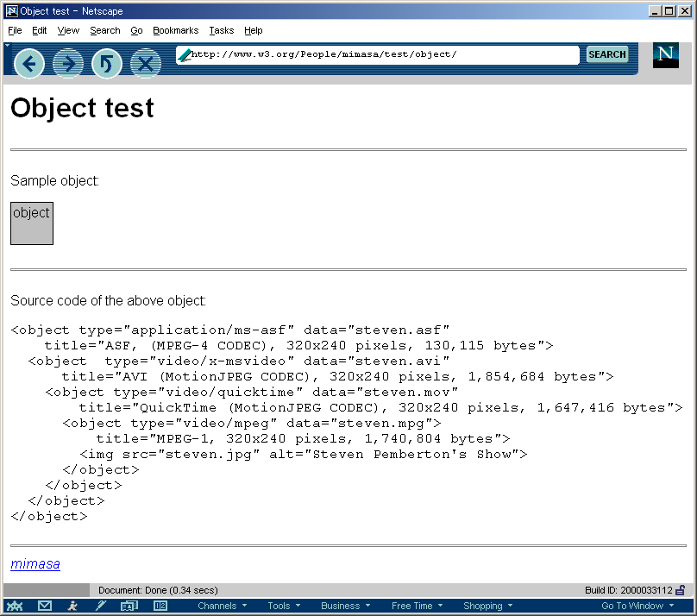Viewport: 697px width, 616px height.
Task: Open the Business dropdown menu
Action: 345,606
